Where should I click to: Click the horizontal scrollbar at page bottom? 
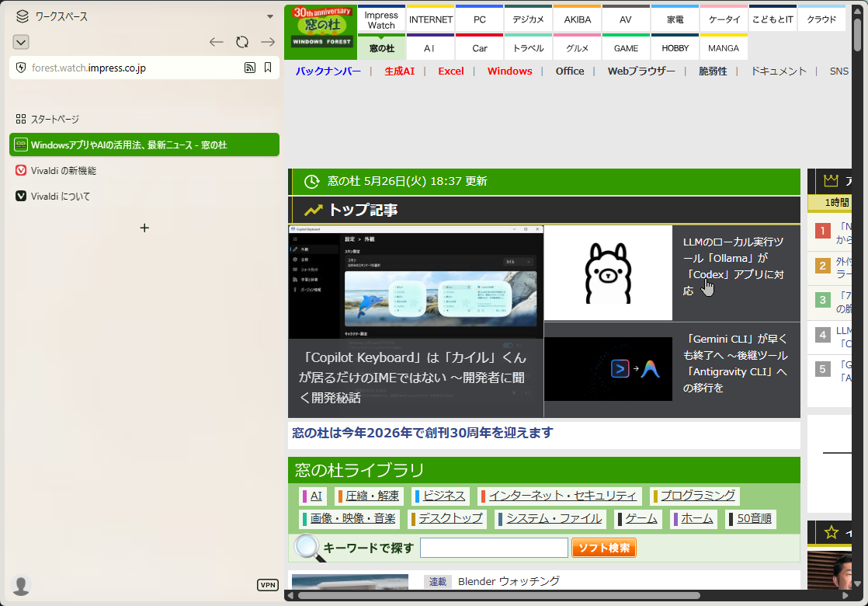498,595
